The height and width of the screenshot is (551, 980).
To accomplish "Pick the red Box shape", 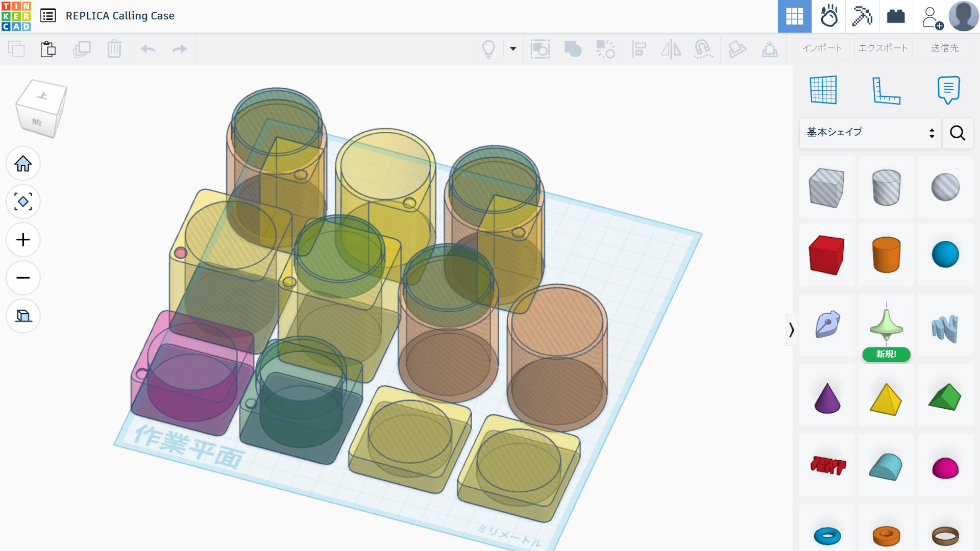I will coord(826,255).
